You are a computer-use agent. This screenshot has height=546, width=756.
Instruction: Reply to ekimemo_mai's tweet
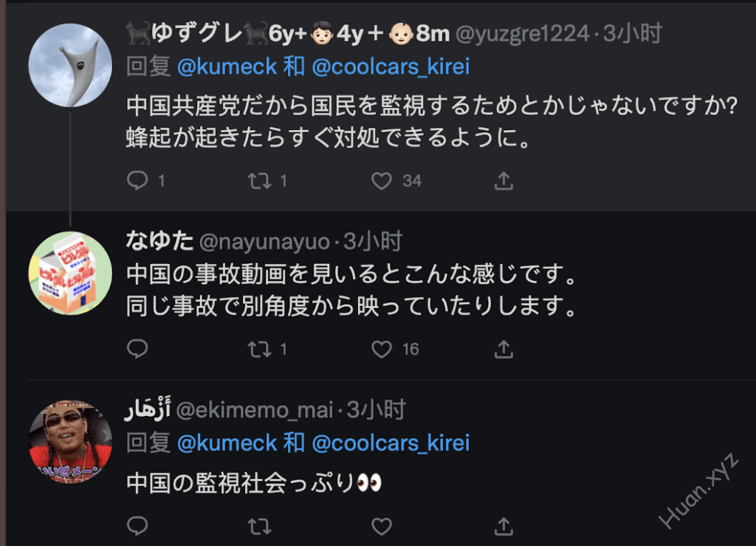(137, 526)
